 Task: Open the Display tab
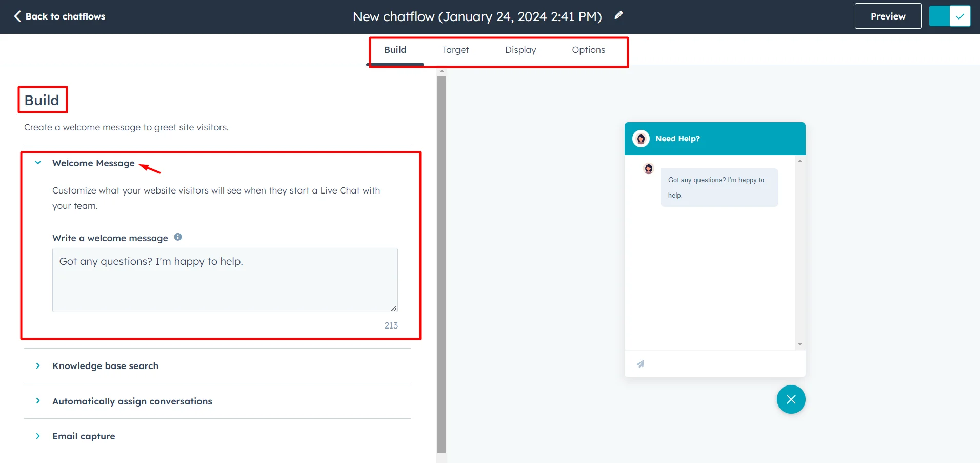(x=521, y=50)
